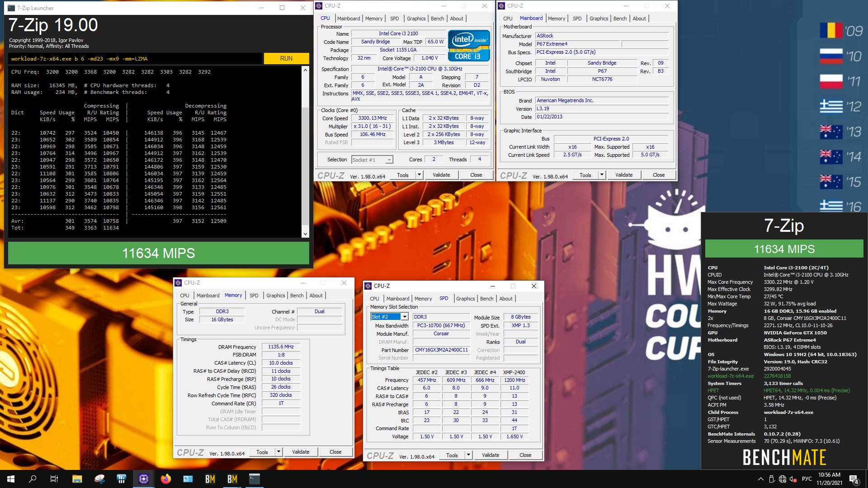Click the part number 'CMY16GX3M2A2400C11'

441,350
